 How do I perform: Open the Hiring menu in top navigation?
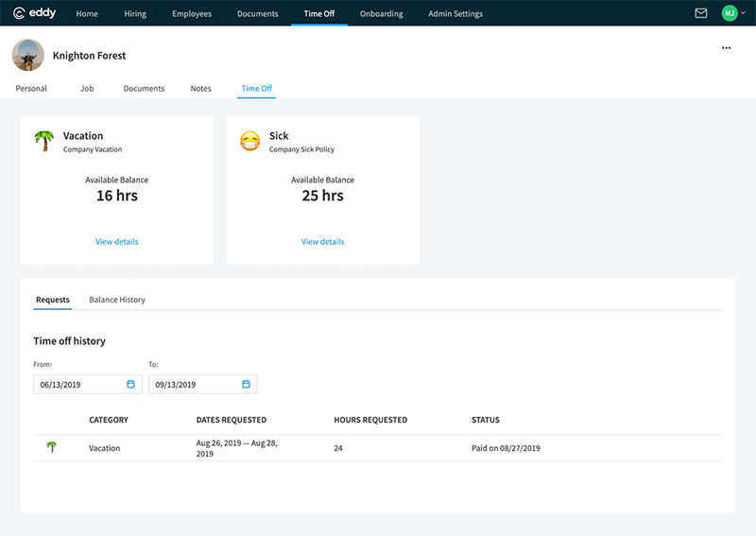point(135,14)
